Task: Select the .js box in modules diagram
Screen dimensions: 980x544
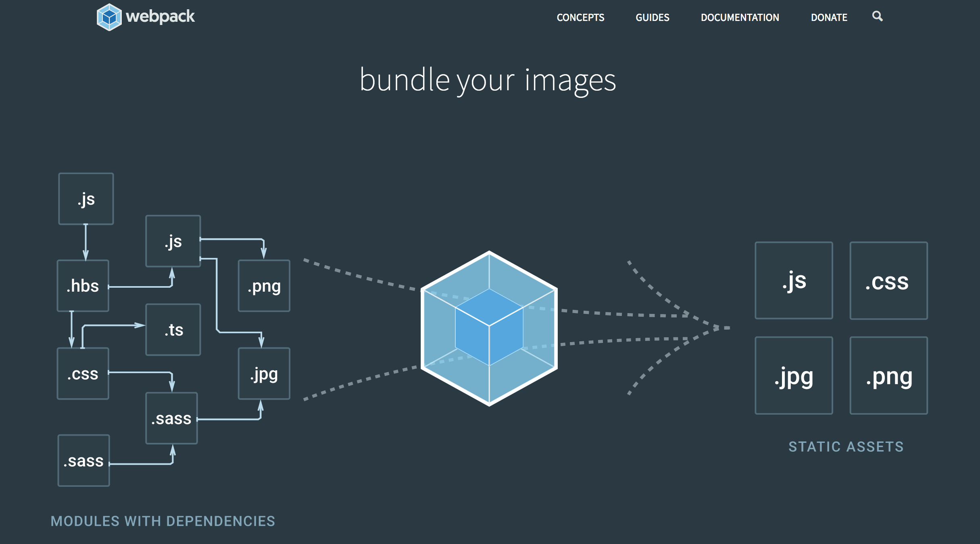Action: (86, 198)
